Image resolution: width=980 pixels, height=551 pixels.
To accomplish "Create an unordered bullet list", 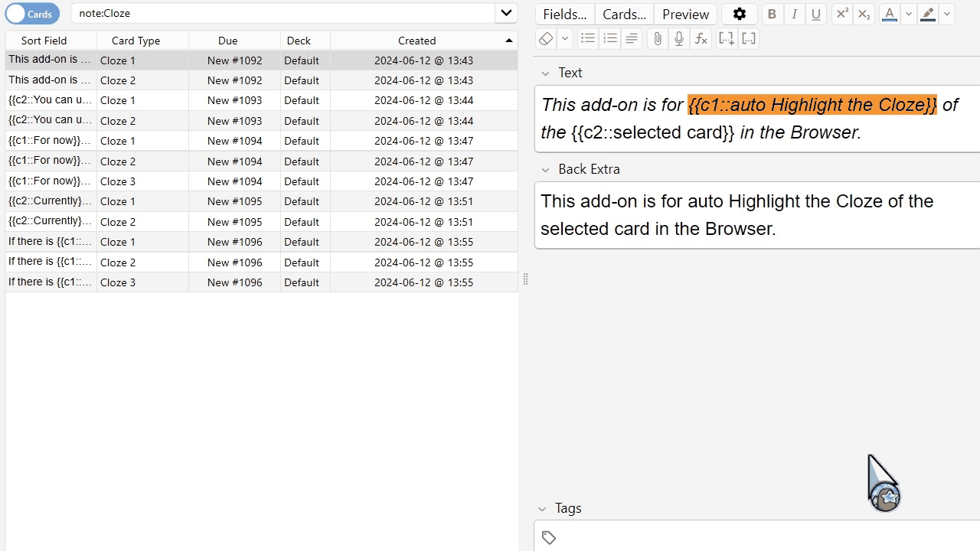I will click(x=587, y=38).
